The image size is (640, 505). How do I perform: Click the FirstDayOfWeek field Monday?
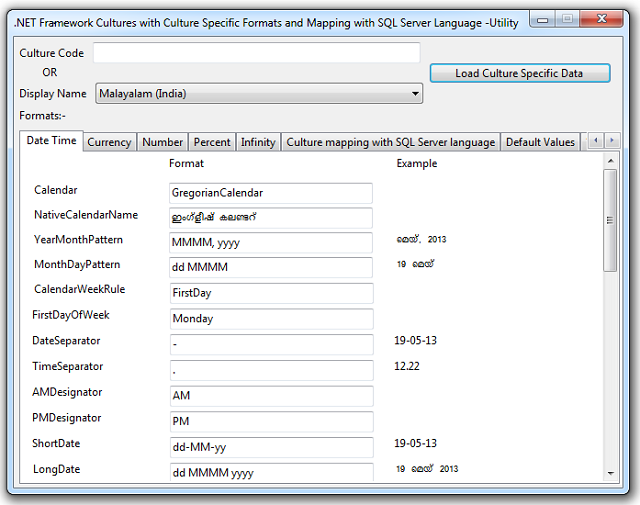click(x=271, y=318)
